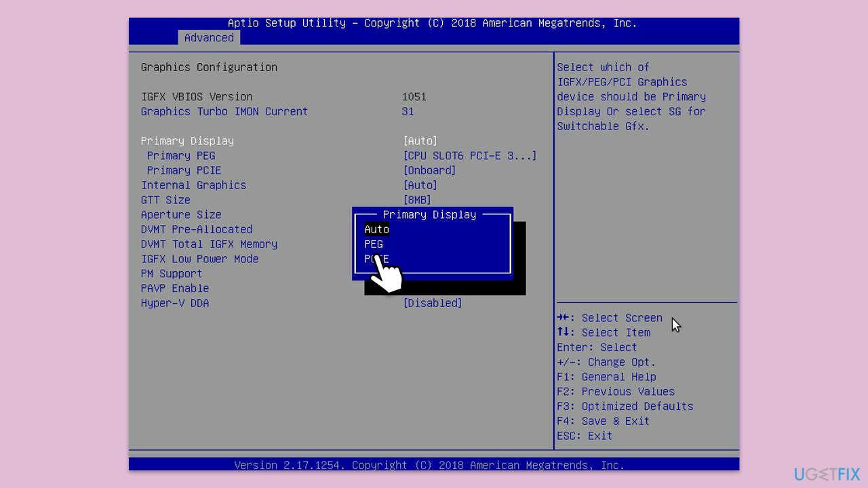Choose PEG in Primary Display popup
Screen dimensions: 868x488
[x=374, y=244]
